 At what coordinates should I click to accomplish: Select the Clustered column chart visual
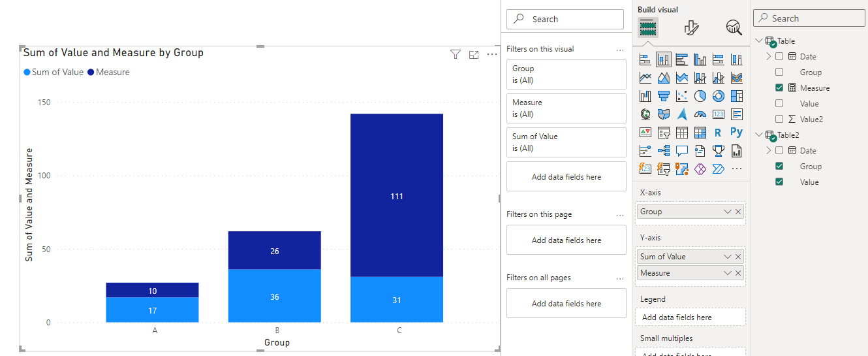pos(700,59)
